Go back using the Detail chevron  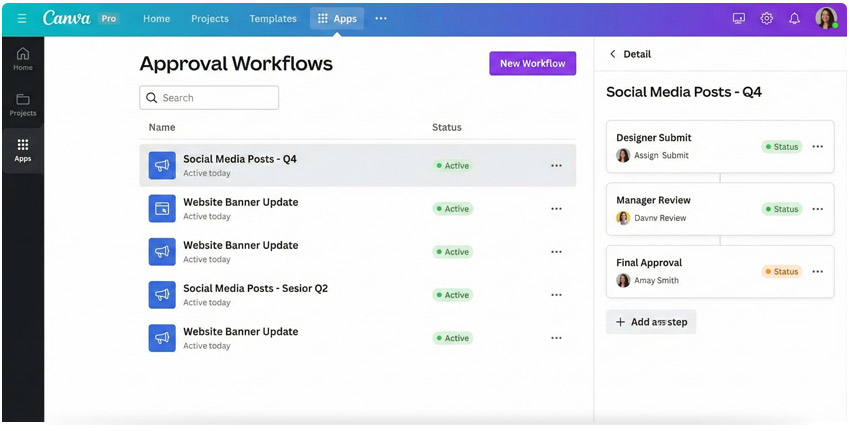click(x=613, y=54)
